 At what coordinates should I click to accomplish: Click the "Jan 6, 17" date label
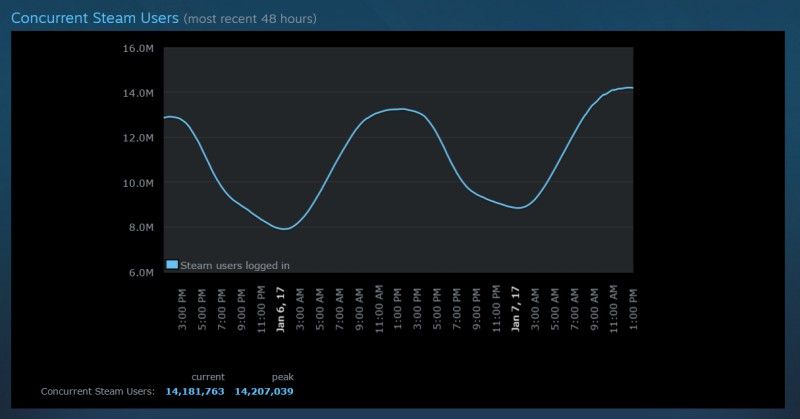point(281,310)
